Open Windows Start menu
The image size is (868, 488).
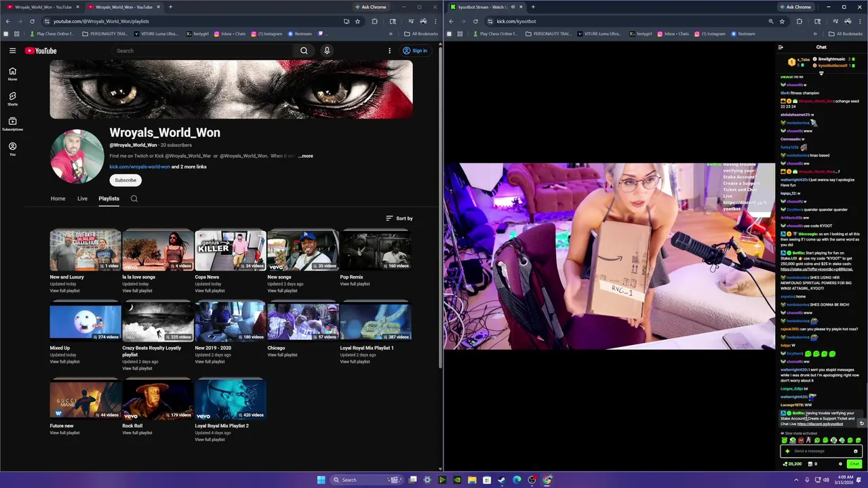(321, 480)
